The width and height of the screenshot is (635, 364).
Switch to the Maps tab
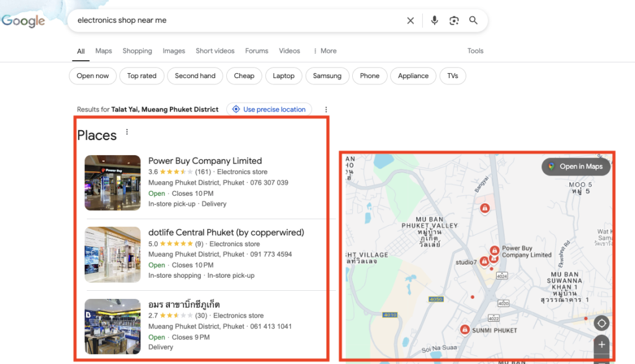(x=104, y=51)
